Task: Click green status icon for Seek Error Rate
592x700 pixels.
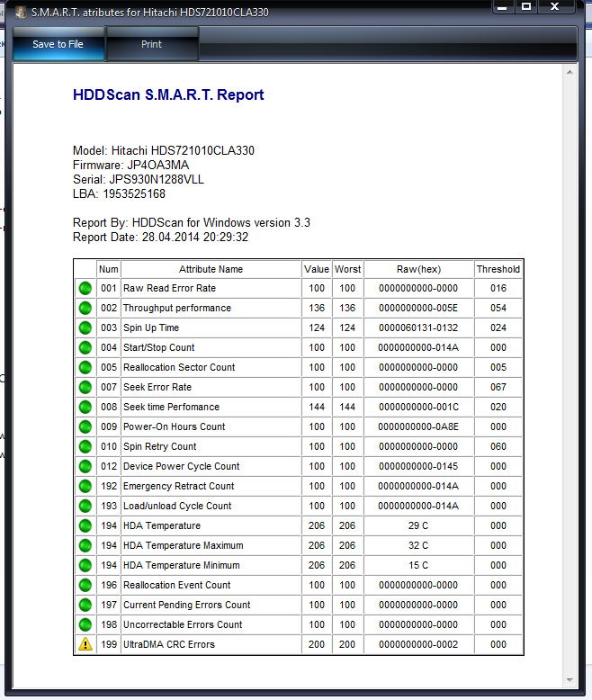Action: tap(85, 387)
